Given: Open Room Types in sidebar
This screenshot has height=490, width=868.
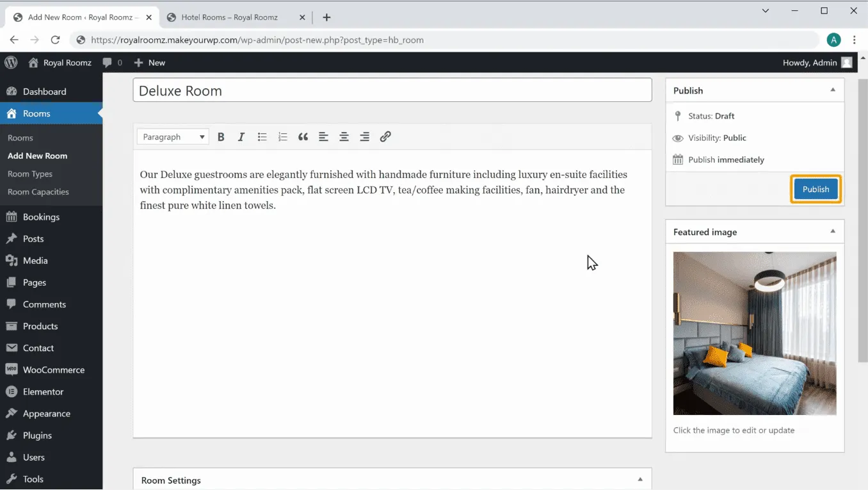Looking at the screenshot, I should [30, 174].
